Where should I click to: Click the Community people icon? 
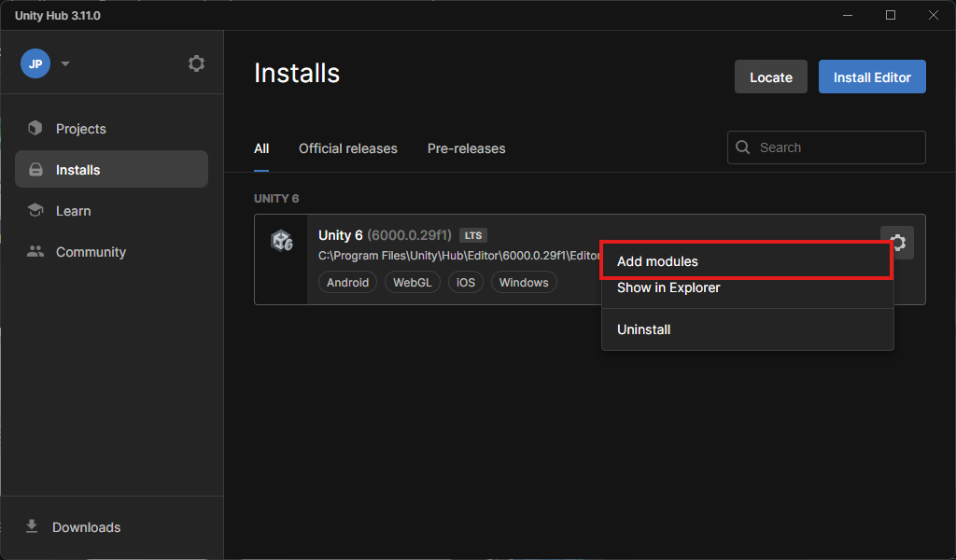(x=35, y=251)
